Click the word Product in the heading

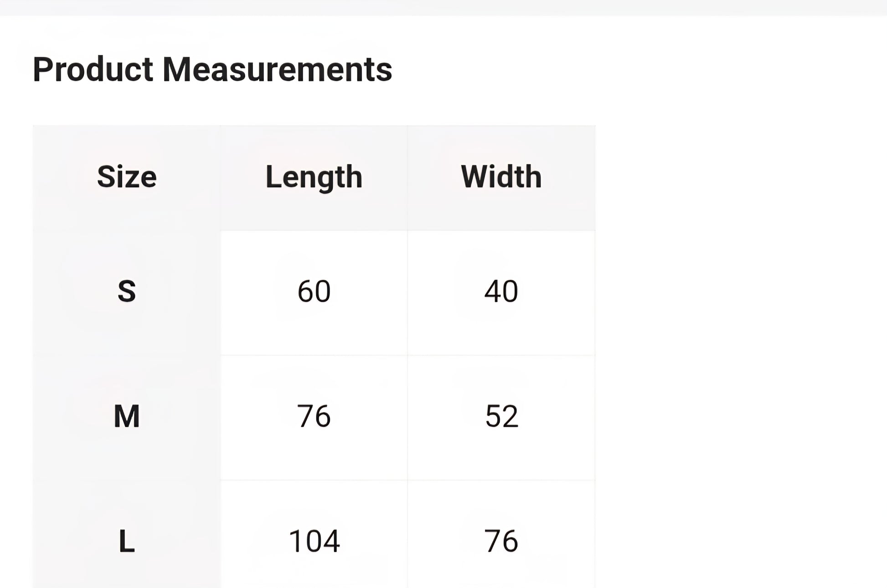coord(93,70)
